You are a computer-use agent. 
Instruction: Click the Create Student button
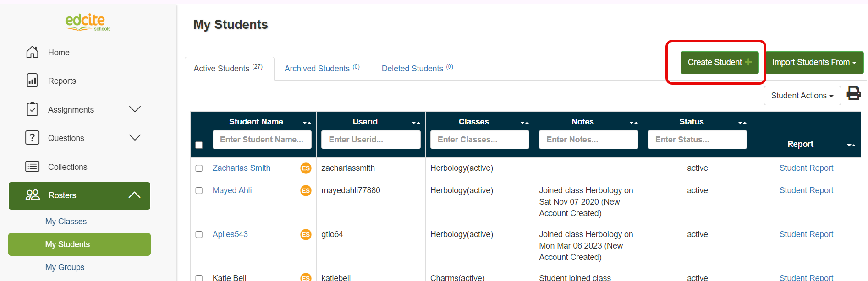(719, 62)
